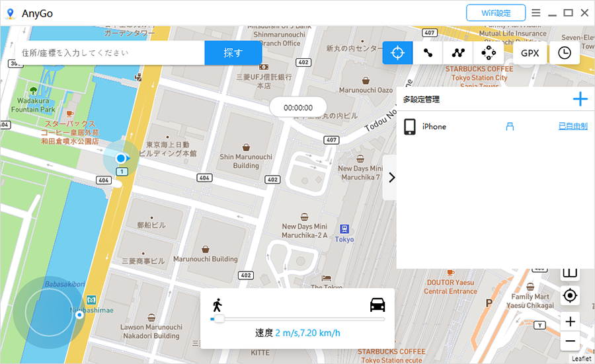Image resolution: width=595 pixels, height=364 pixels.
Task: Click the 探す search button
Action: click(x=233, y=53)
